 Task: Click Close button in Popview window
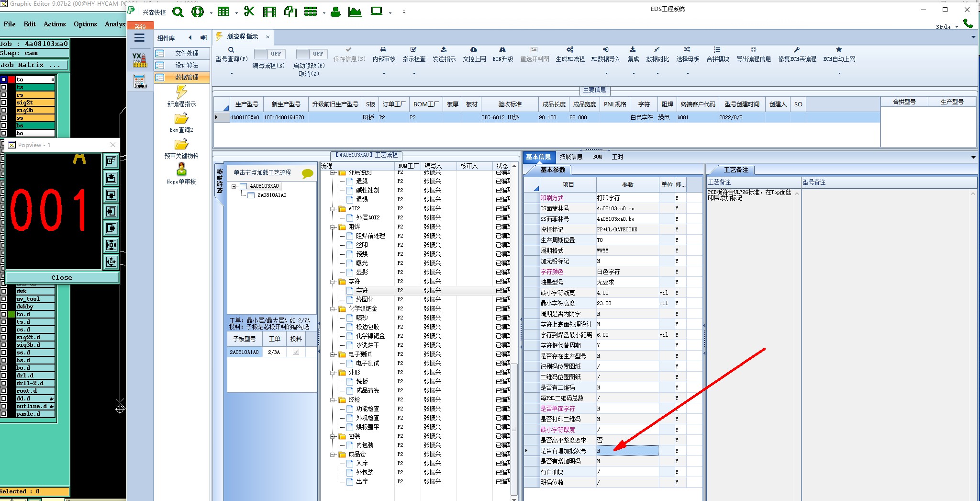(62, 278)
